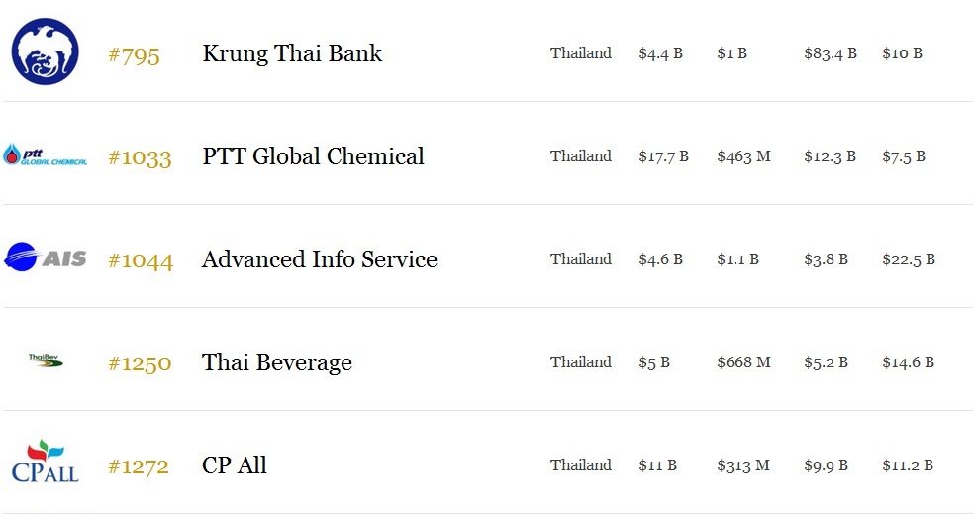The image size is (980, 514).
Task: Click the AIS company logo
Action: pyautogui.click(x=45, y=257)
